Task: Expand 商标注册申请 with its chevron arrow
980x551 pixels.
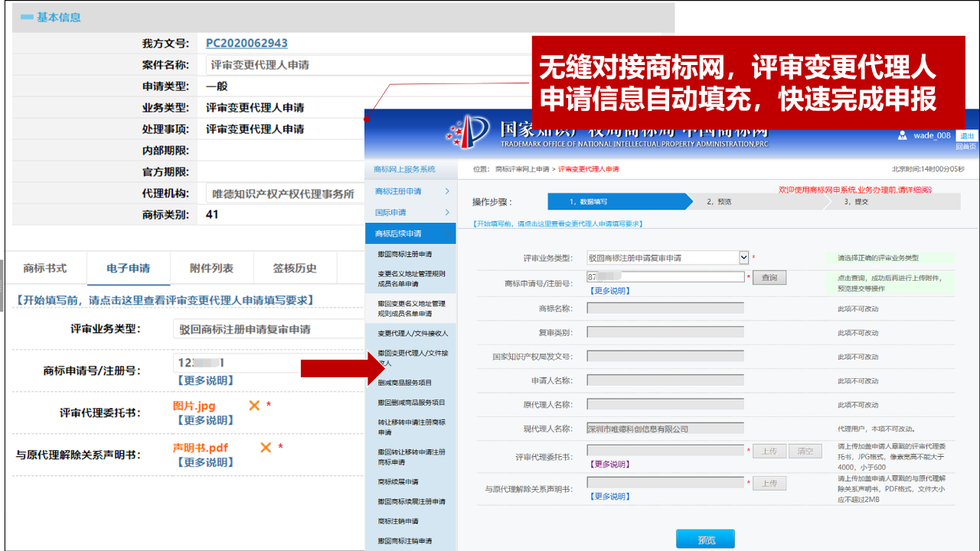Action: click(447, 191)
